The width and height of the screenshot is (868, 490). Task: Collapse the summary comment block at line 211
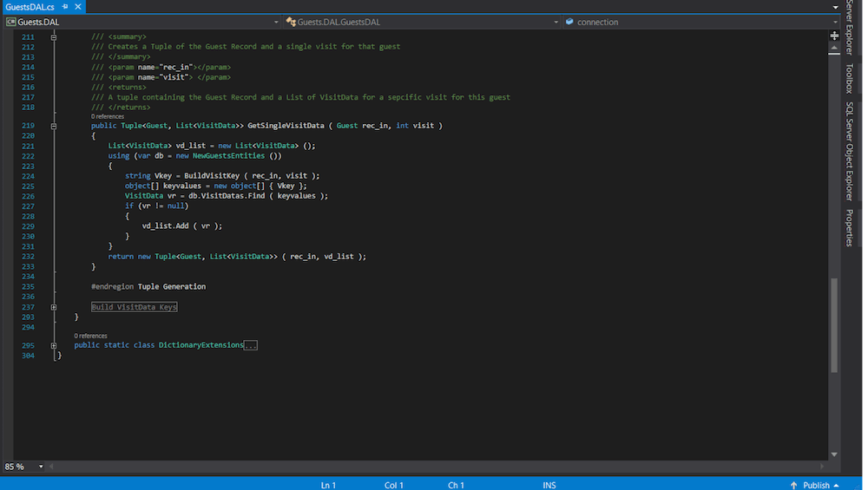pos(54,36)
